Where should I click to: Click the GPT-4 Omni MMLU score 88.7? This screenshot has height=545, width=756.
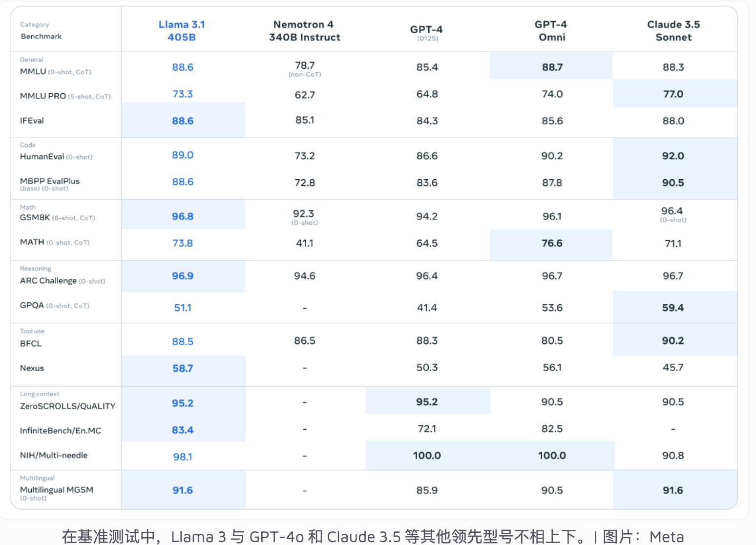tap(552, 67)
